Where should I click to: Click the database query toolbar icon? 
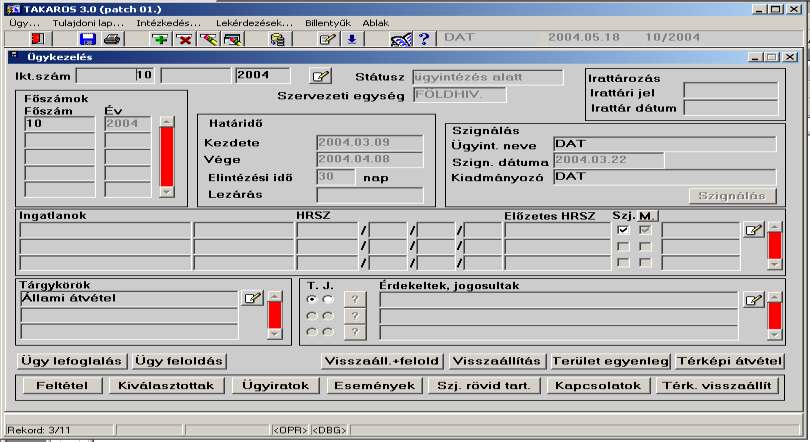(x=277, y=39)
